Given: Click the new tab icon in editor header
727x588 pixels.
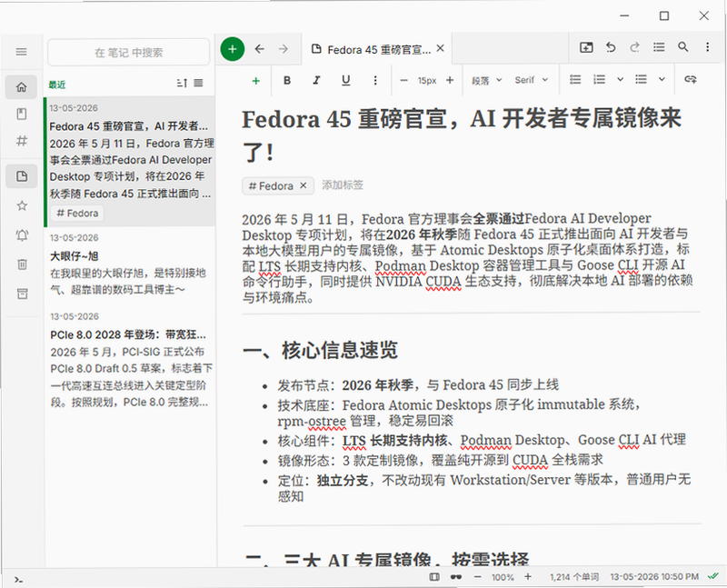Looking at the screenshot, I should pyautogui.click(x=586, y=47).
